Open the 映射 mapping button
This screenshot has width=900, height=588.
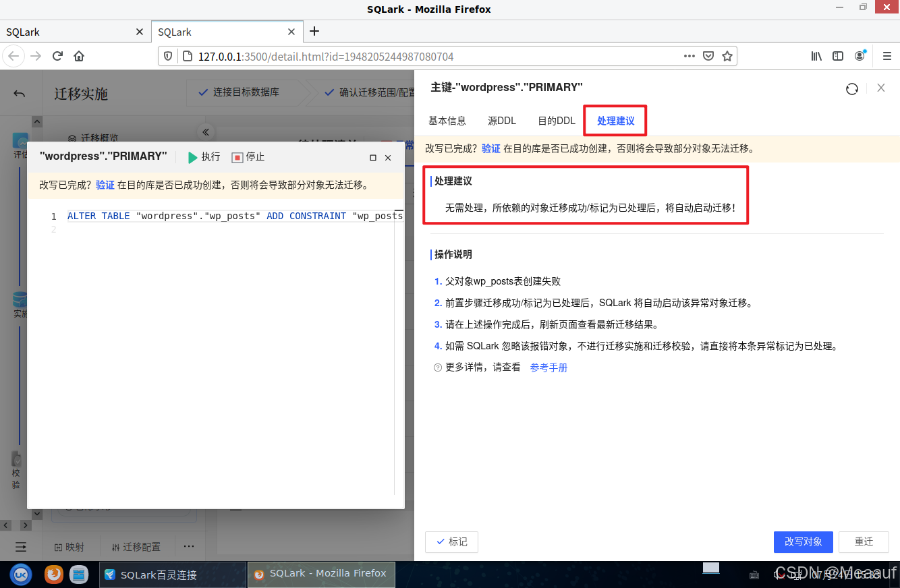pyautogui.click(x=70, y=547)
